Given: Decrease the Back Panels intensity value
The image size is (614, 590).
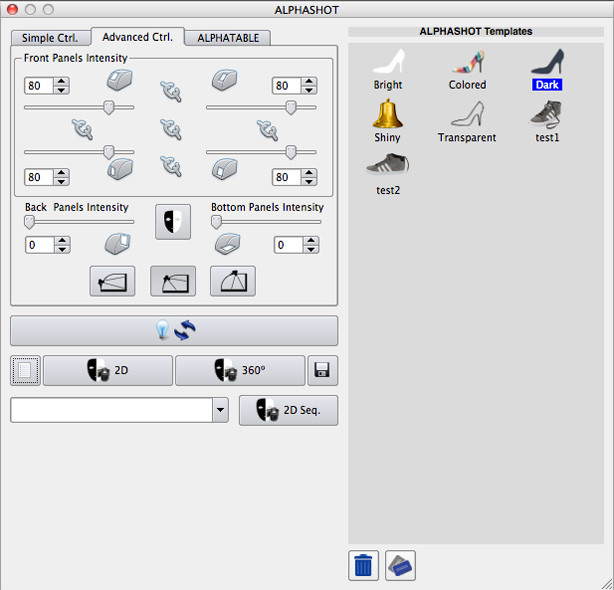Looking at the screenshot, I should point(62,249).
